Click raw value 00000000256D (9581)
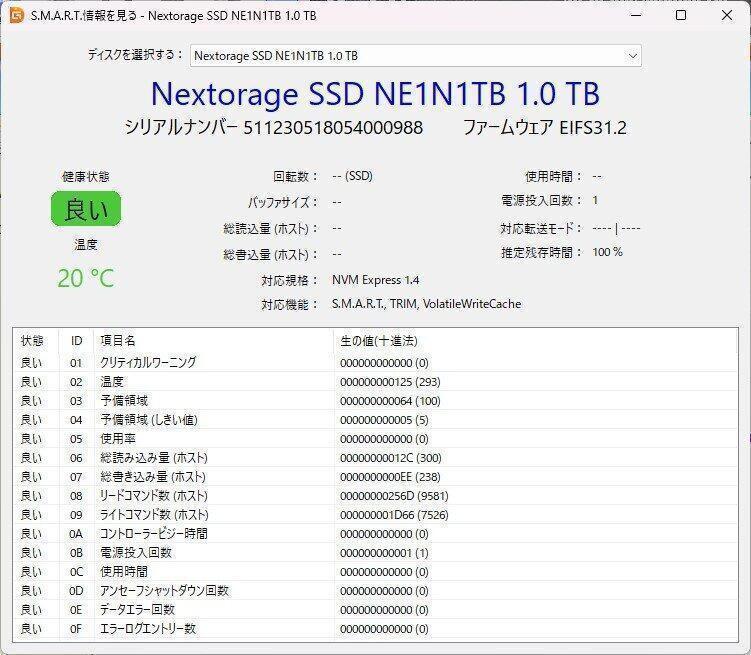 coord(394,496)
